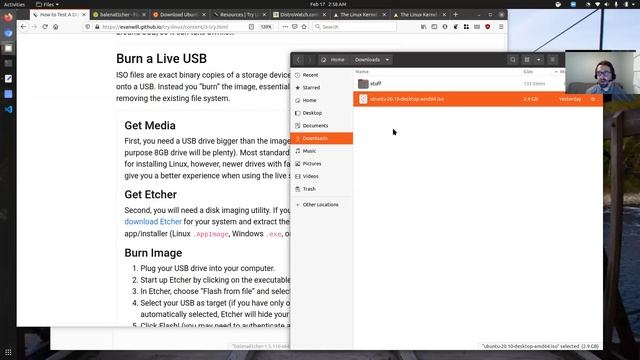The image size is (640, 360).
Task: Click Home in Files path bar
Action: coord(333,60)
